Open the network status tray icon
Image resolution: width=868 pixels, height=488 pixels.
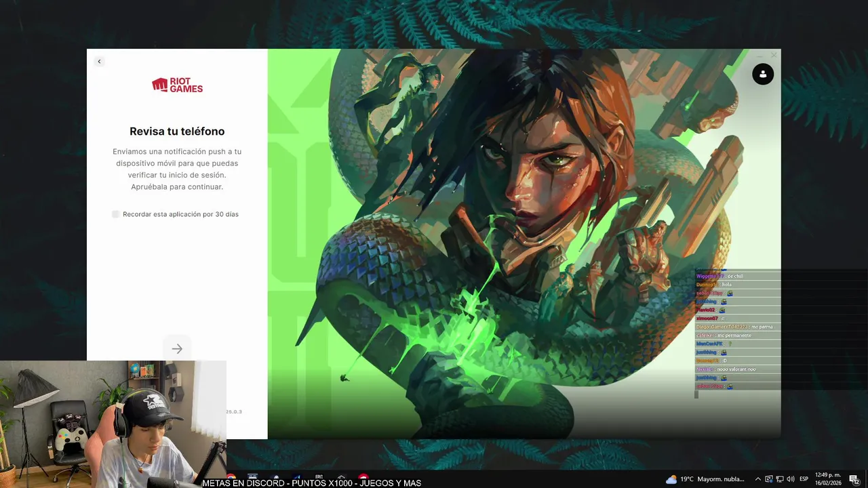pyautogui.click(x=780, y=479)
